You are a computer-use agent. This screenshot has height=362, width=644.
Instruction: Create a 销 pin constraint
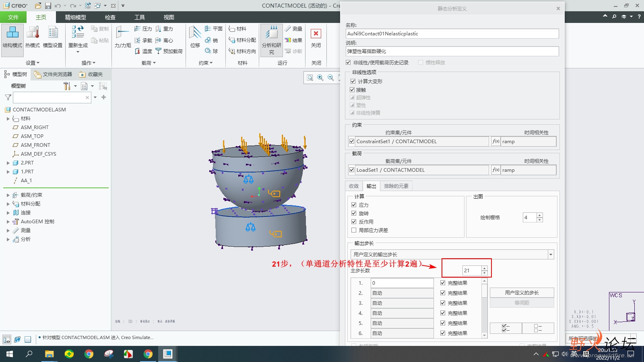coord(211,40)
